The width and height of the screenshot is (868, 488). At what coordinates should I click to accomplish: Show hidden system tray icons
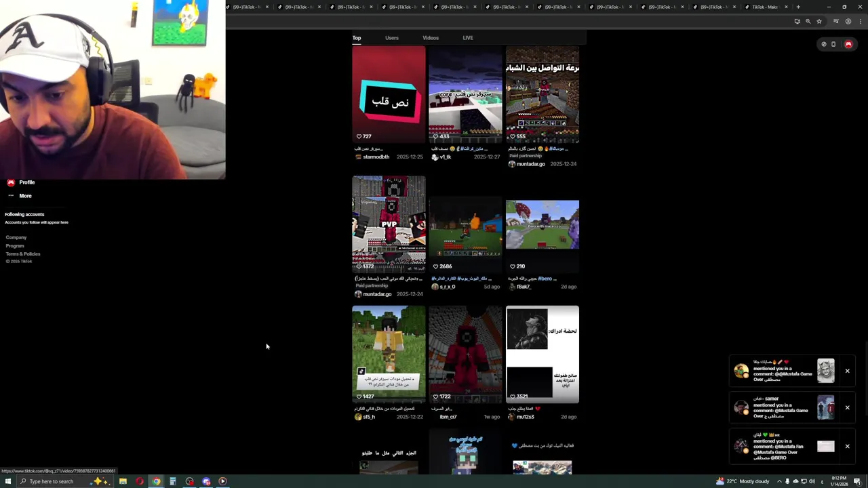click(778, 481)
